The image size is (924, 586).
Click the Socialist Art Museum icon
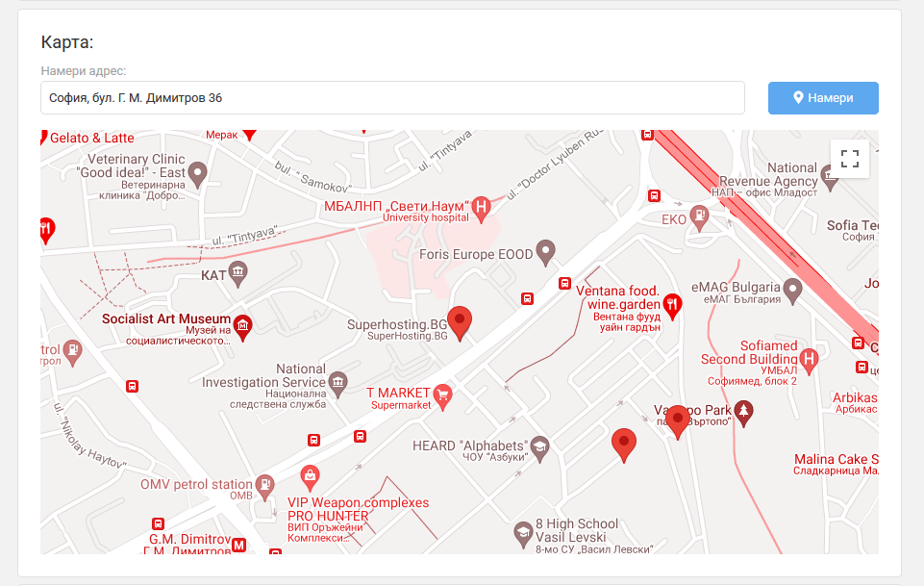[x=242, y=327]
